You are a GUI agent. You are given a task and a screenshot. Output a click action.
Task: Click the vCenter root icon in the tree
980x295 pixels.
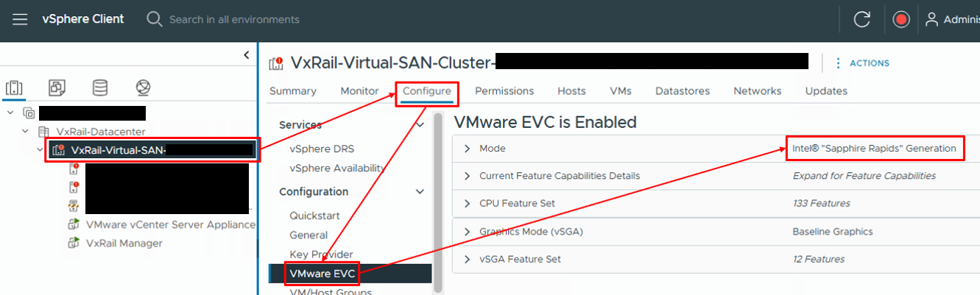pos(29,113)
